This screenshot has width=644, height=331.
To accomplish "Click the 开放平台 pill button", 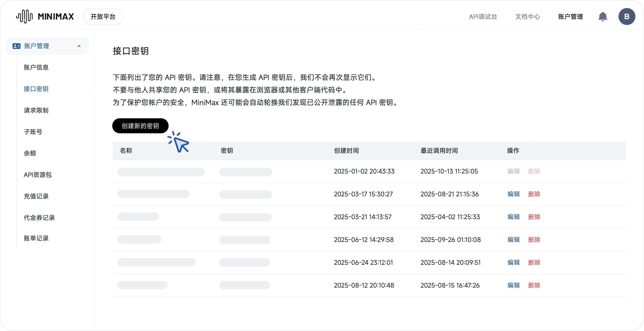I will coord(103,17).
